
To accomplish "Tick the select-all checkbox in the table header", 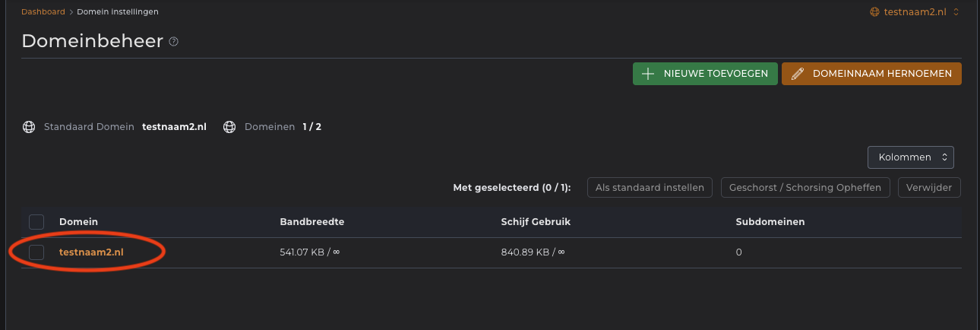I will (36, 222).
